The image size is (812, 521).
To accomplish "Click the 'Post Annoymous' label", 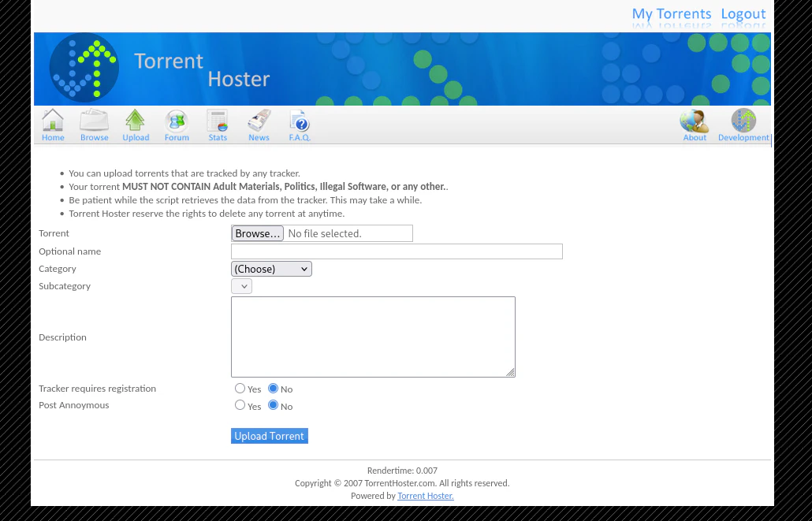I will (x=74, y=405).
